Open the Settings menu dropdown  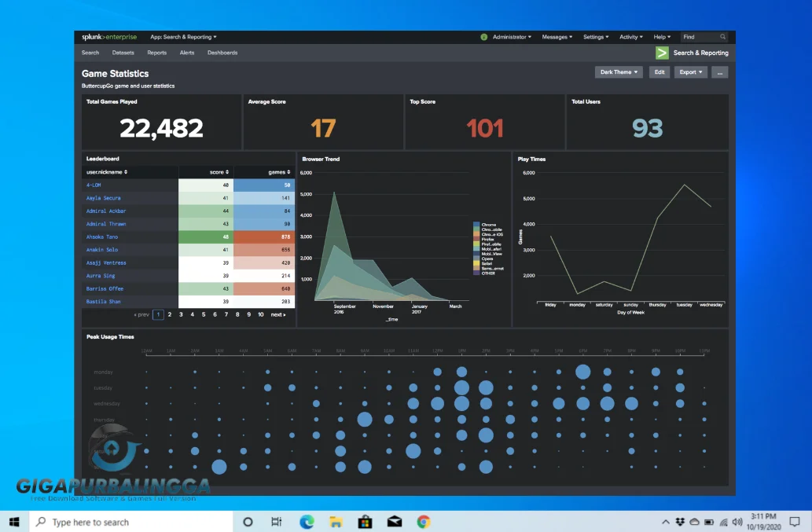595,36
